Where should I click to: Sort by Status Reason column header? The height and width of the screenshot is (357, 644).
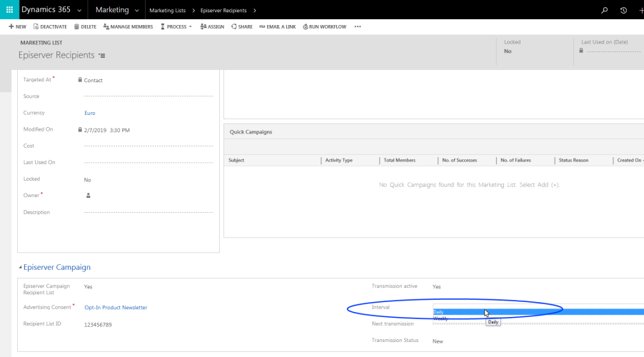[x=573, y=160]
